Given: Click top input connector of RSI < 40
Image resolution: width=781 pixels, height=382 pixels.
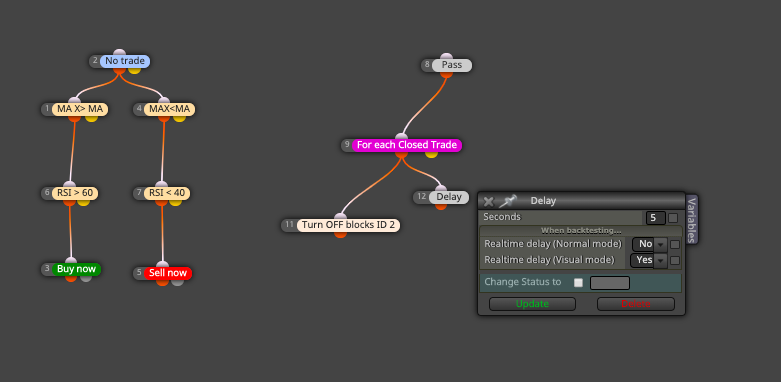Looking at the screenshot, I should [162, 185].
